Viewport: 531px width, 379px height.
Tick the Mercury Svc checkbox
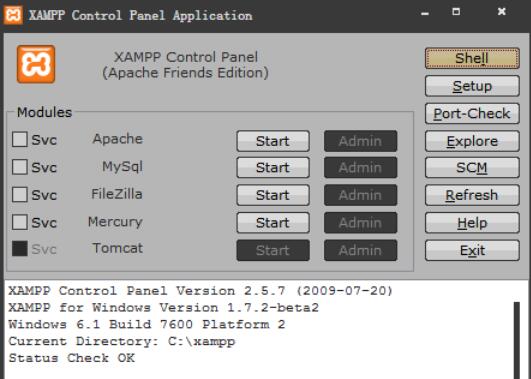[x=20, y=222]
